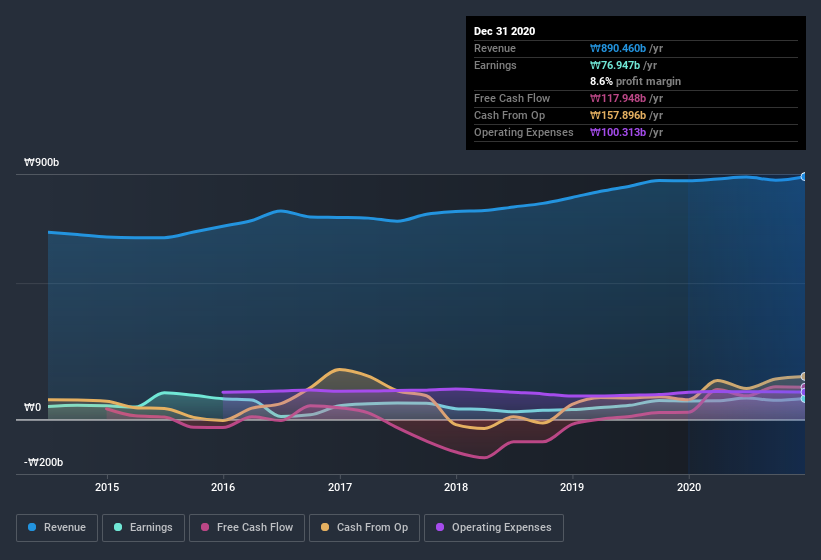Click the 8.6% profit margin text

click(x=636, y=82)
